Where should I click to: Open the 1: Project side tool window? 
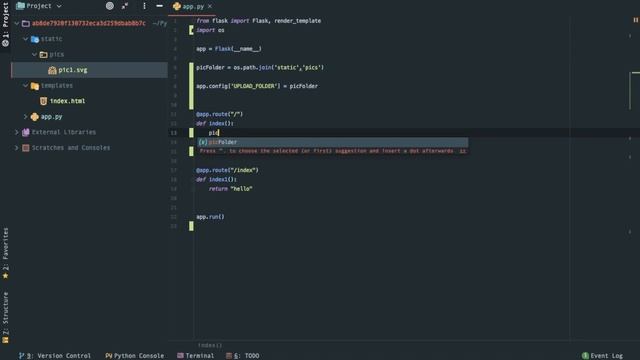click(5, 24)
